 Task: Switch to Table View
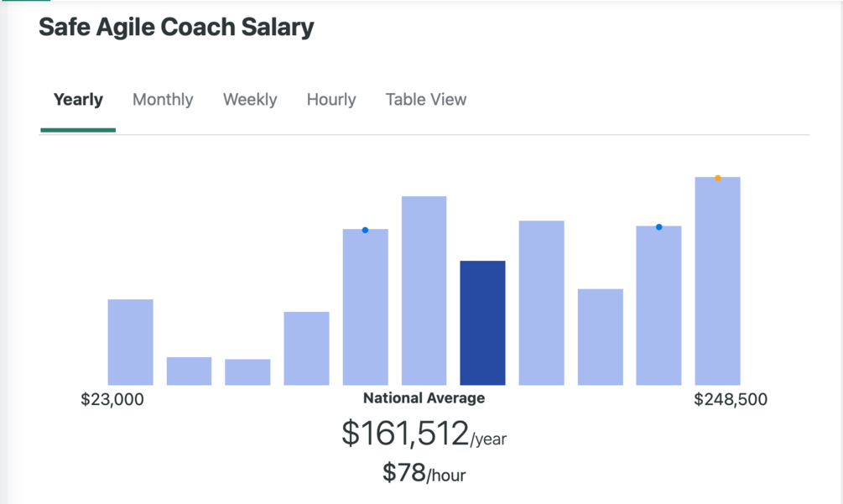pyautogui.click(x=426, y=100)
